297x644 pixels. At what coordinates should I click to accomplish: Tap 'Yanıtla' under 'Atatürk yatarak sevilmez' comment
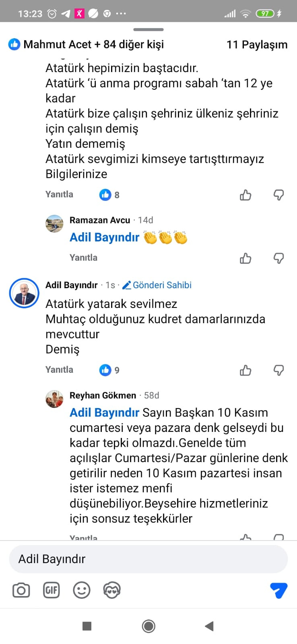tap(59, 370)
